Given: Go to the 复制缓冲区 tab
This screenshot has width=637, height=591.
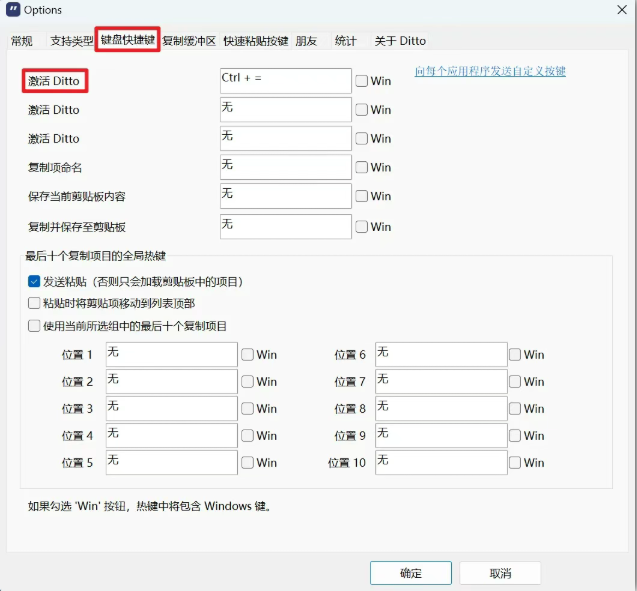Looking at the screenshot, I should coord(189,41).
